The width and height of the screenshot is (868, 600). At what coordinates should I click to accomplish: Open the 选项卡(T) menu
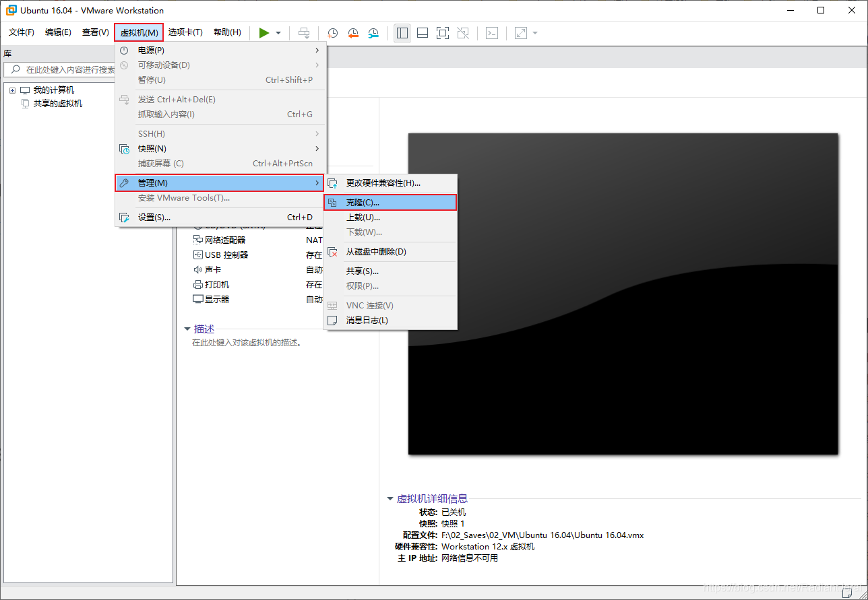coord(185,32)
